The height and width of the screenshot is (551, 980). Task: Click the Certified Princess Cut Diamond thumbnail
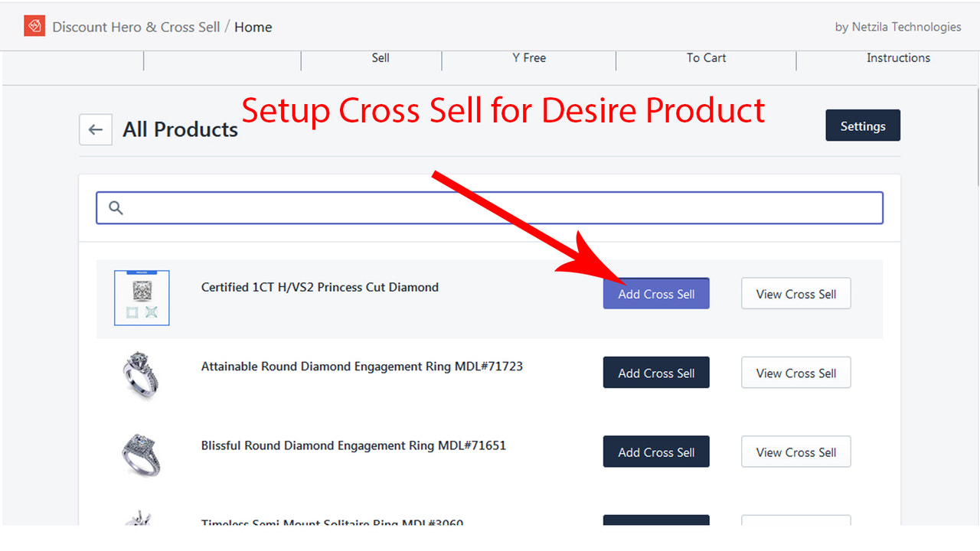pos(142,298)
